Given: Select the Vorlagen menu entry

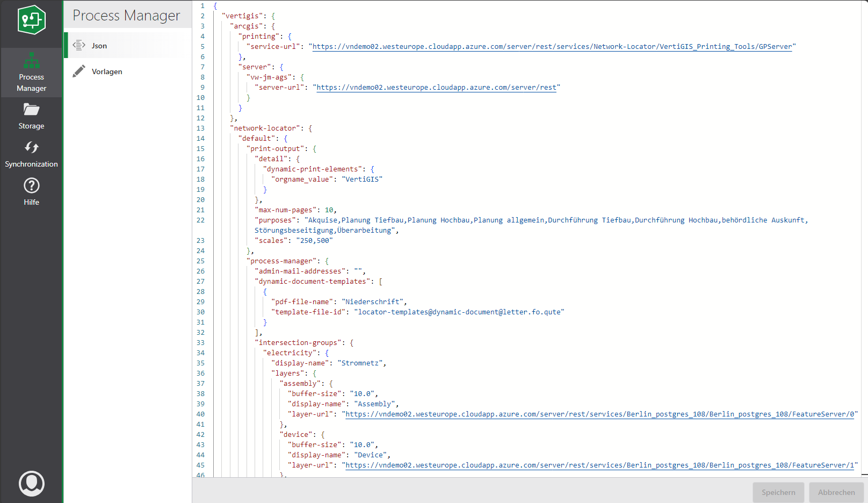Looking at the screenshot, I should [x=128, y=71].
